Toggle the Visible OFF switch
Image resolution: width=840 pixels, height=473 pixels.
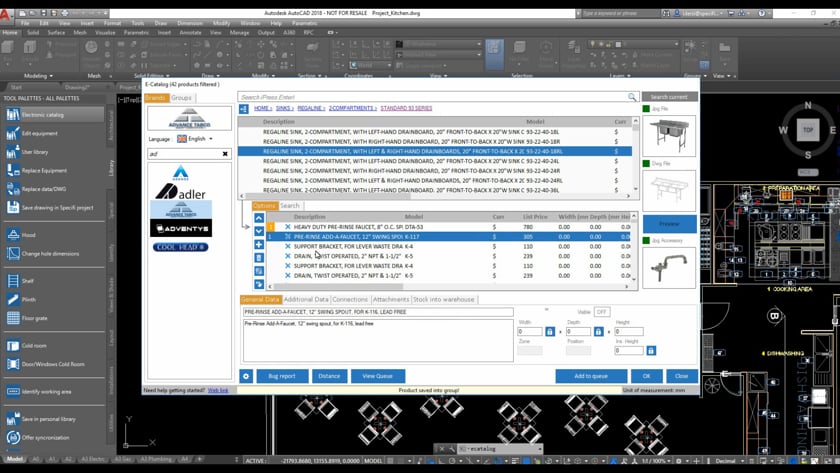[602, 312]
